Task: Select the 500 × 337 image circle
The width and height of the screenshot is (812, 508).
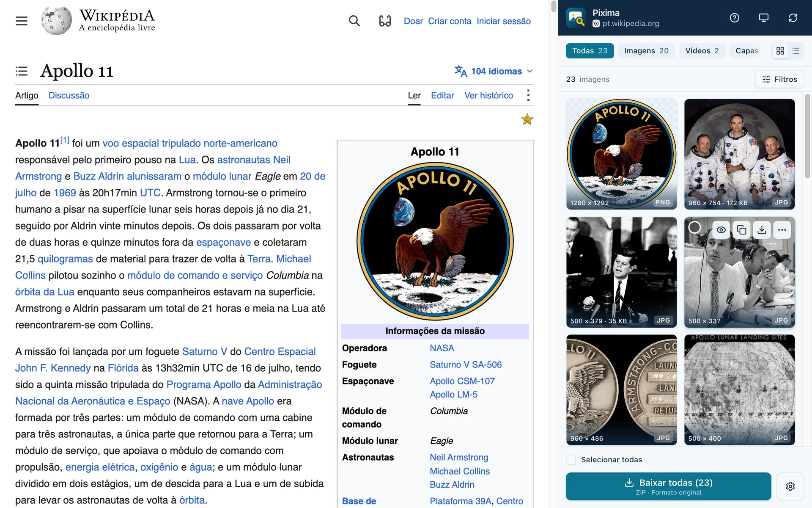Action: click(694, 227)
